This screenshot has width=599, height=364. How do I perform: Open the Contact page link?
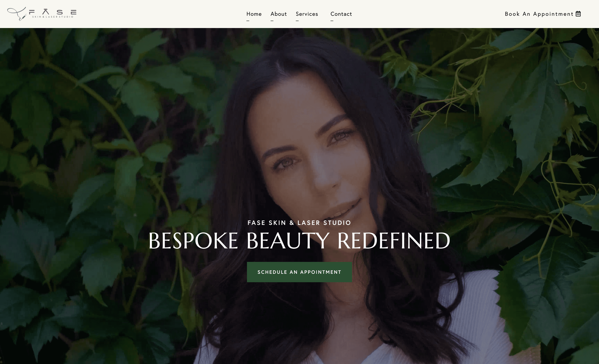(341, 14)
